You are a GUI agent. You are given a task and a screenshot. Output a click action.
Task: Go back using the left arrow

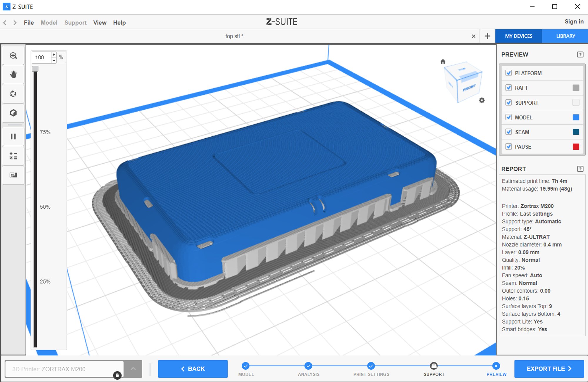(5, 23)
